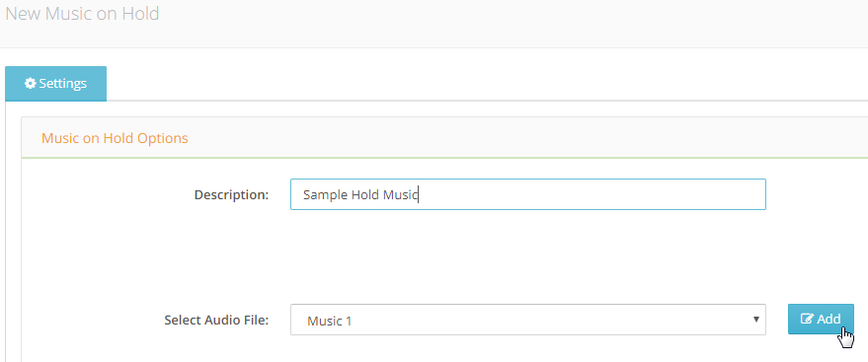Click the Music on Hold Options panel header bar
The width and height of the screenshot is (868, 362).
pyautogui.click(x=444, y=138)
